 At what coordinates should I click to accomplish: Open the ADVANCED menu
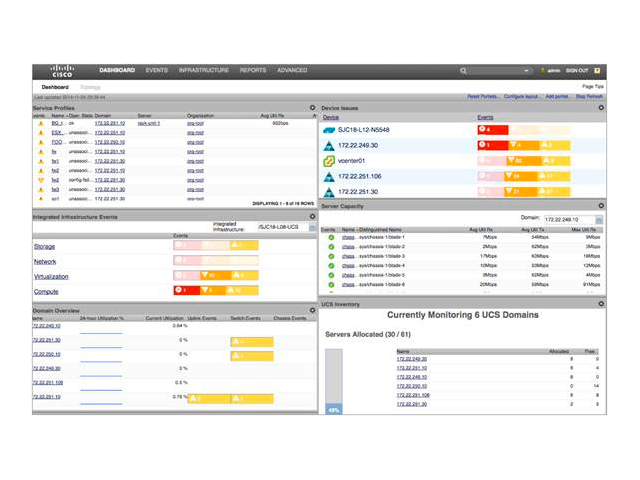[x=292, y=70]
